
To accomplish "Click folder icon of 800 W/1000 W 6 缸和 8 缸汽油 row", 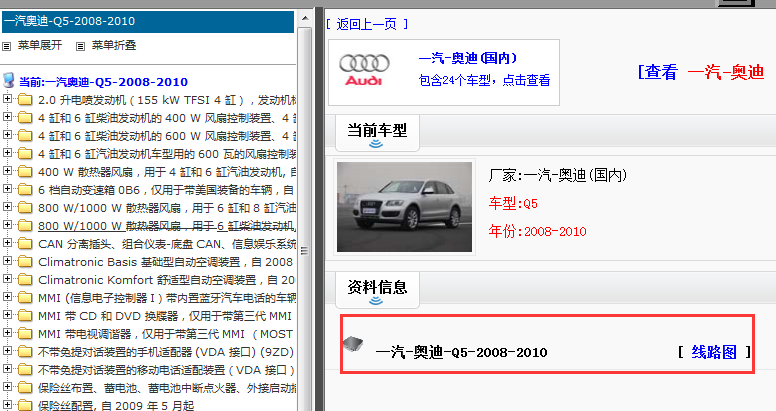I will point(25,208).
